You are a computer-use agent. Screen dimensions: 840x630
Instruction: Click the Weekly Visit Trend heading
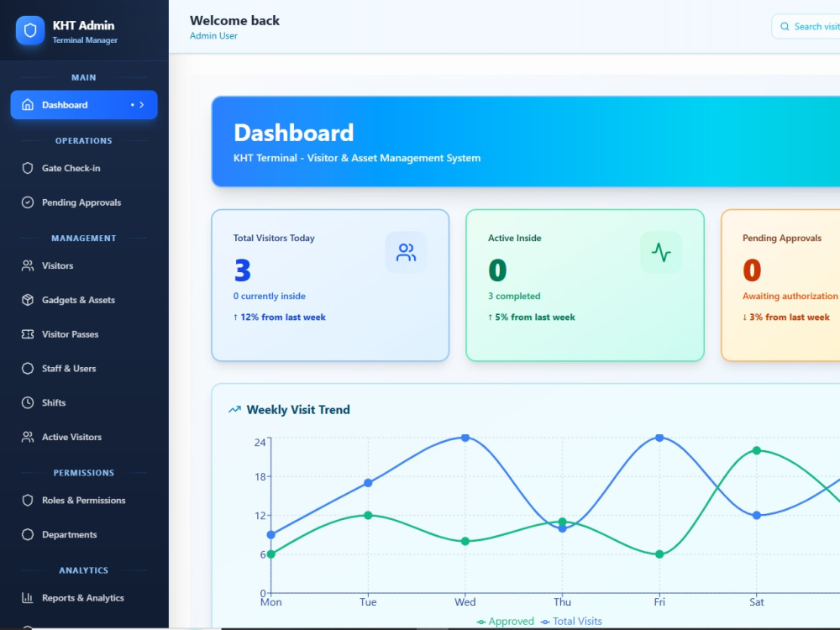(298, 410)
